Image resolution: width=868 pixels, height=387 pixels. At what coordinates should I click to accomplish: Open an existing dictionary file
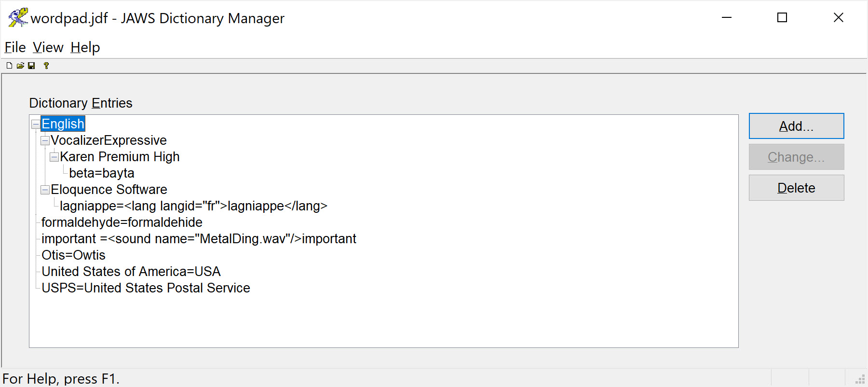point(21,66)
